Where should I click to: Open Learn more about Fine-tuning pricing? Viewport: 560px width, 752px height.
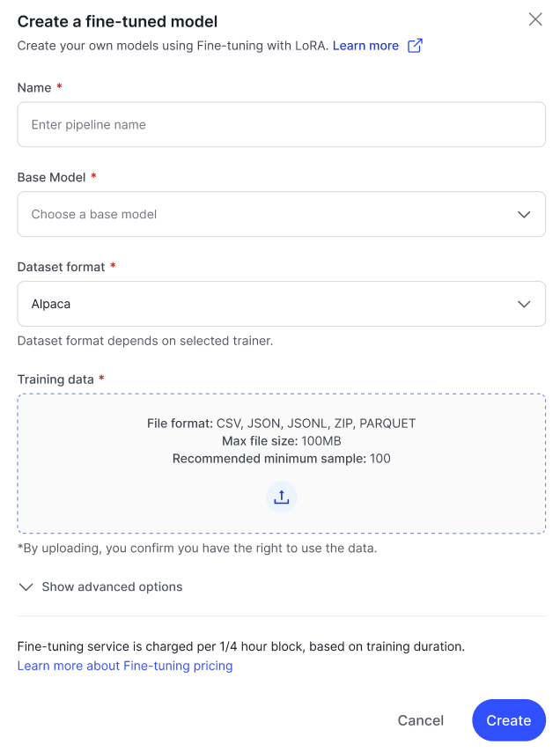125,666
